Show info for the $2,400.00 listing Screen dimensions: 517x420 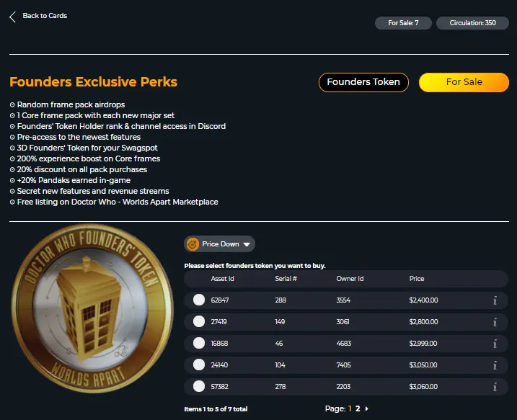(x=495, y=300)
